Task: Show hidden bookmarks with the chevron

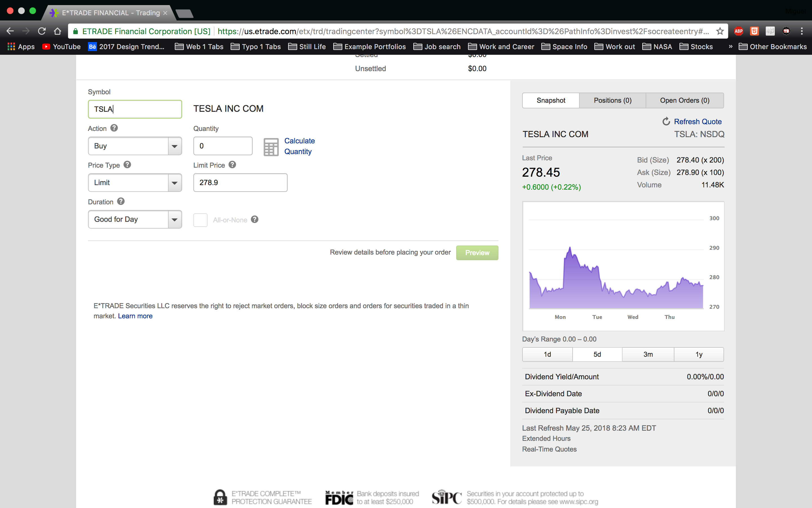Action: [x=731, y=46]
